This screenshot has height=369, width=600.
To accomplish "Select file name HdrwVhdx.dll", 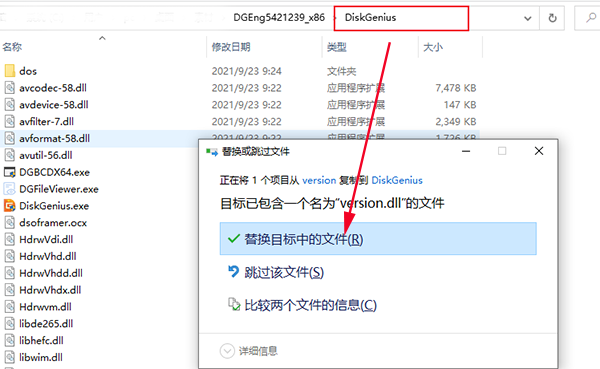I will click(x=50, y=290).
